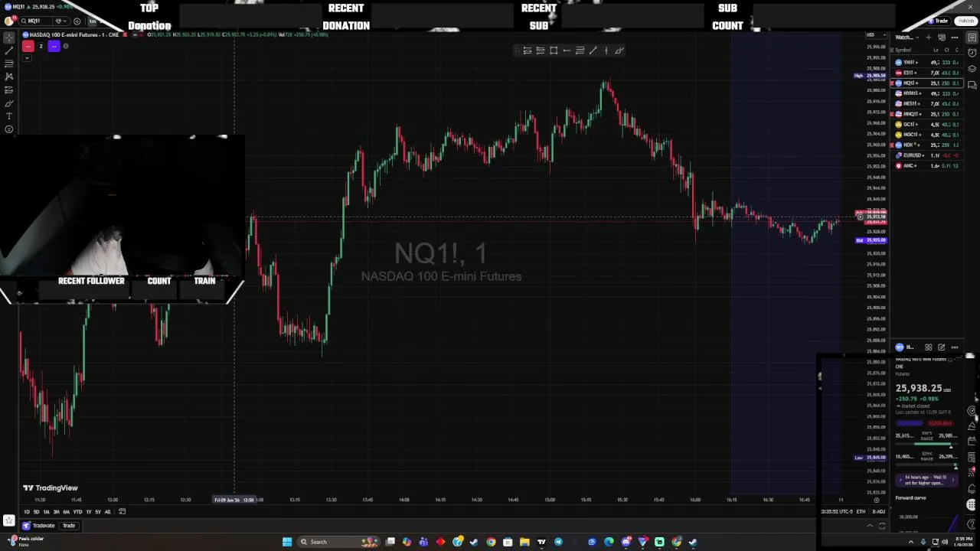Add a symbol to compare
The width and height of the screenshot is (980, 551).
click(x=77, y=21)
